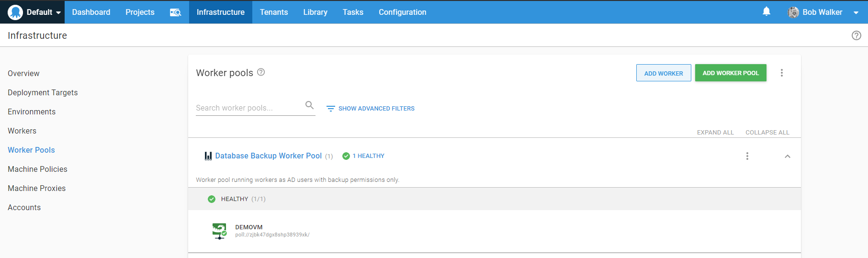868x258 pixels.
Task: Click the Octopus logo in top-left corner
Action: [x=15, y=12]
